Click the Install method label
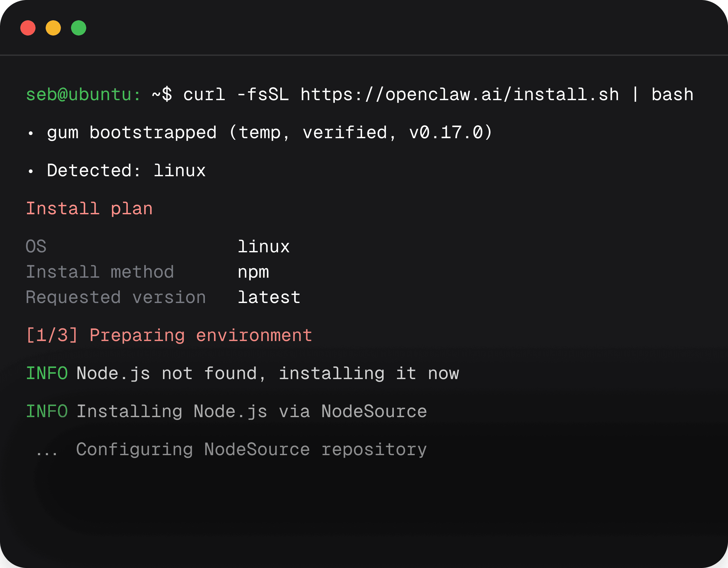Screen dimensions: 728x568 pyautogui.click(x=100, y=272)
